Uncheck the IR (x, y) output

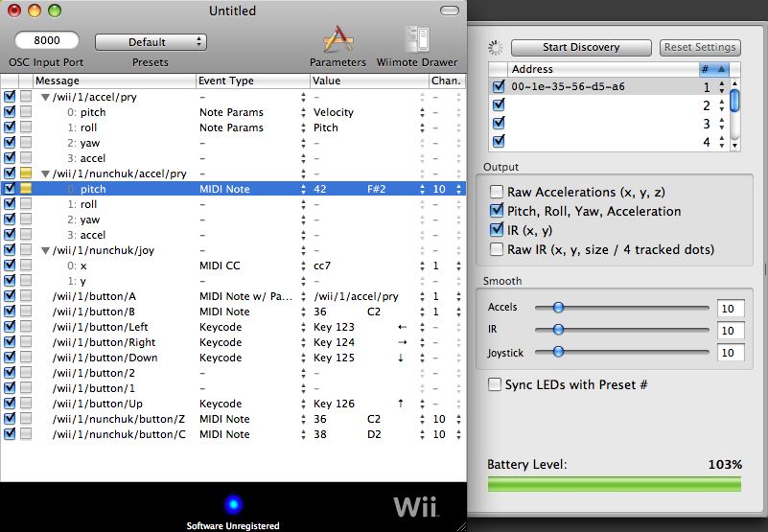tap(497, 230)
